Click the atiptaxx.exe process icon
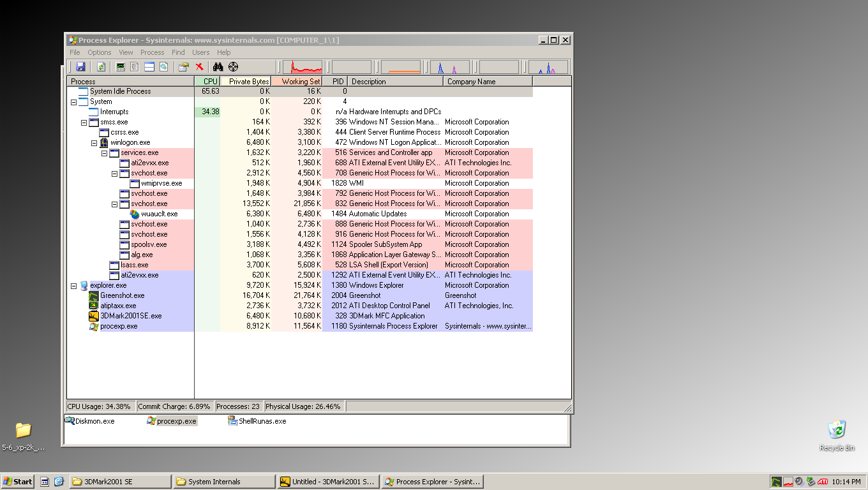868x490 pixels. click(94, 306)
